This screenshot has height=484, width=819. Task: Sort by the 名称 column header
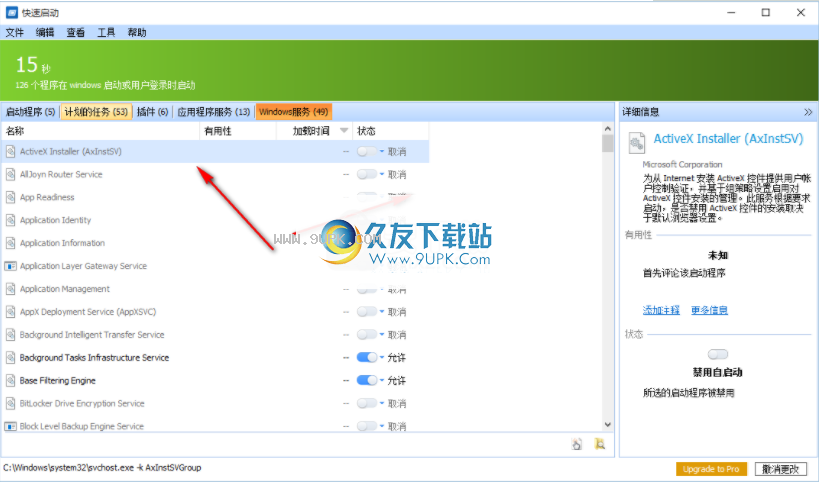coord(101,131)
